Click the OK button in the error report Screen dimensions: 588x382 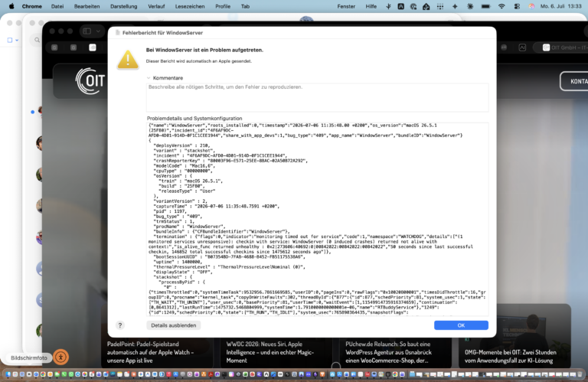click(461, 325)
